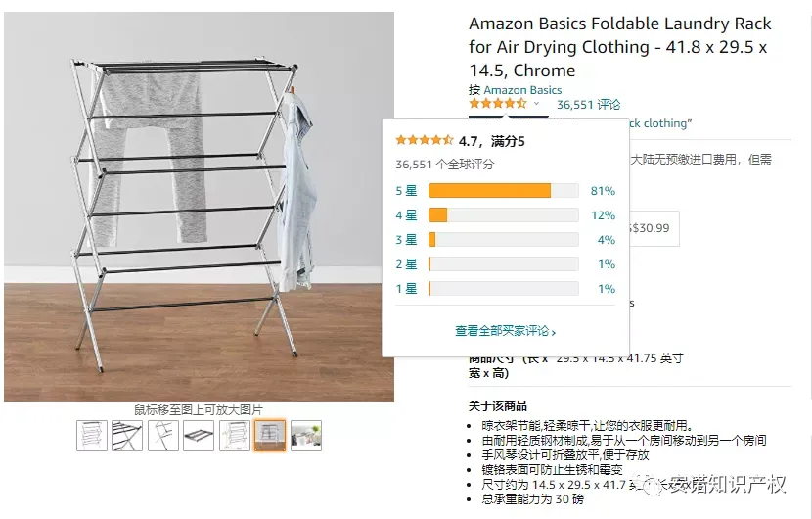Screen dimensions: 812x519
Task: Select the $30.99 price option box
Action: point(654,228)
